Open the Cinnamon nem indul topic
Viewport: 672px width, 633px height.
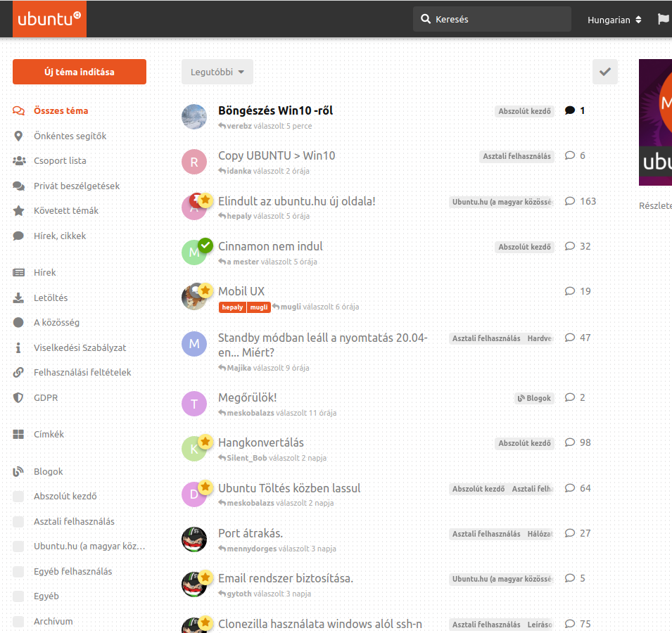(270, 246)
